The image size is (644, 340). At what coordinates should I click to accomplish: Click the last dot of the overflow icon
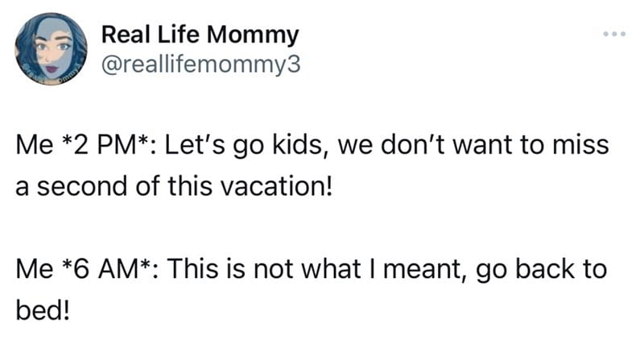623,34
